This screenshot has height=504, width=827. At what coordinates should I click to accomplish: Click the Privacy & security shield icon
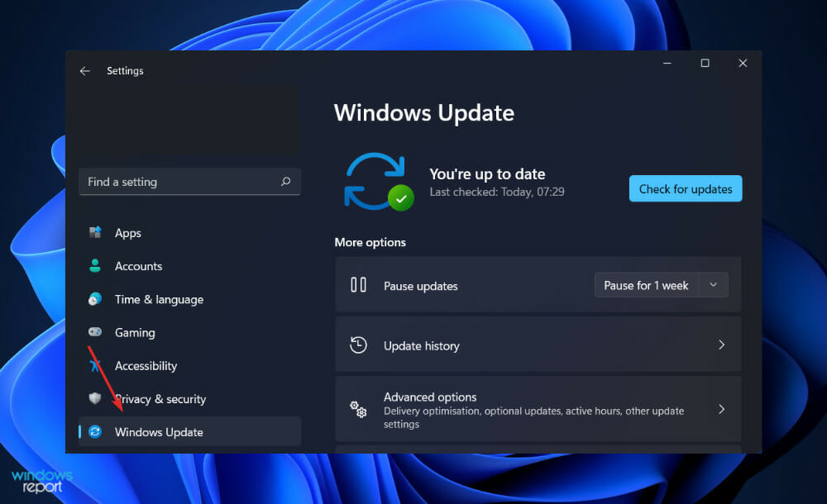[95, 398]
